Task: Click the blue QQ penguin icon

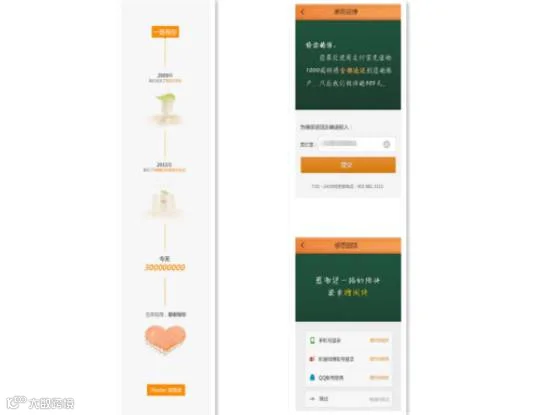Action: [312, 377]
